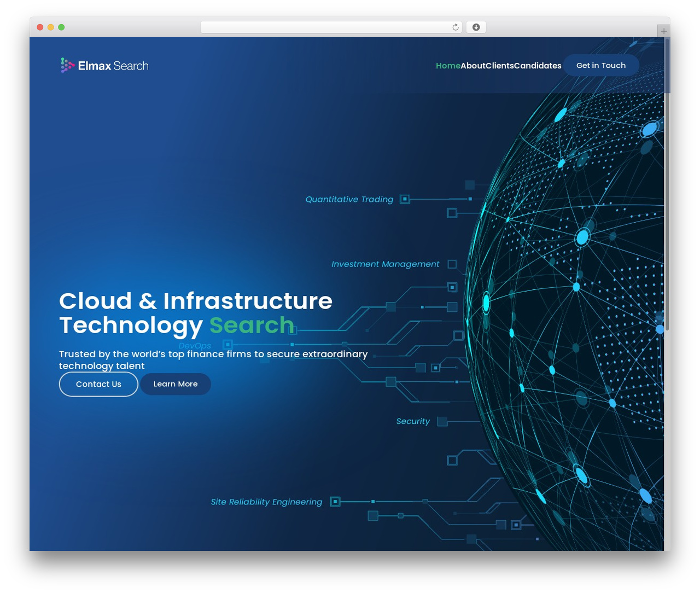
Task: Minimize the window with the yellow button
Action: [51, 27]
